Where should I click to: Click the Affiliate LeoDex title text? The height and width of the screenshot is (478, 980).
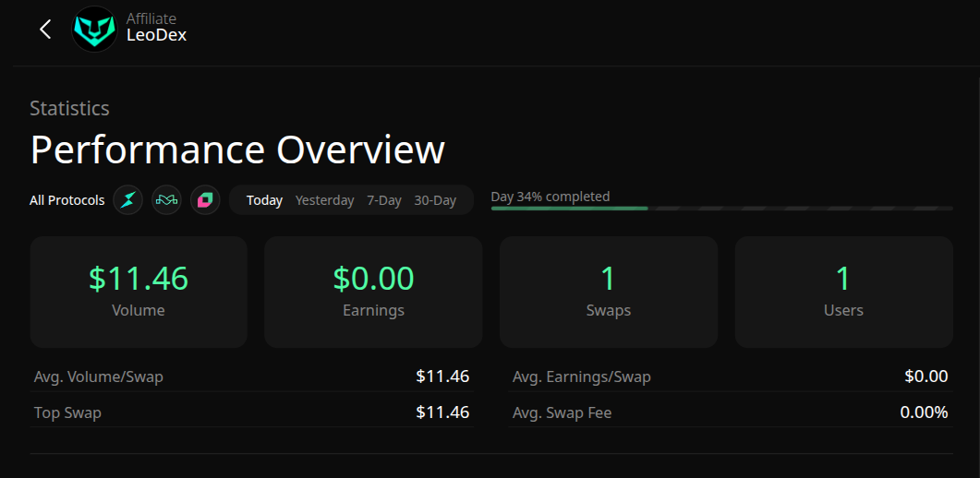156,29
